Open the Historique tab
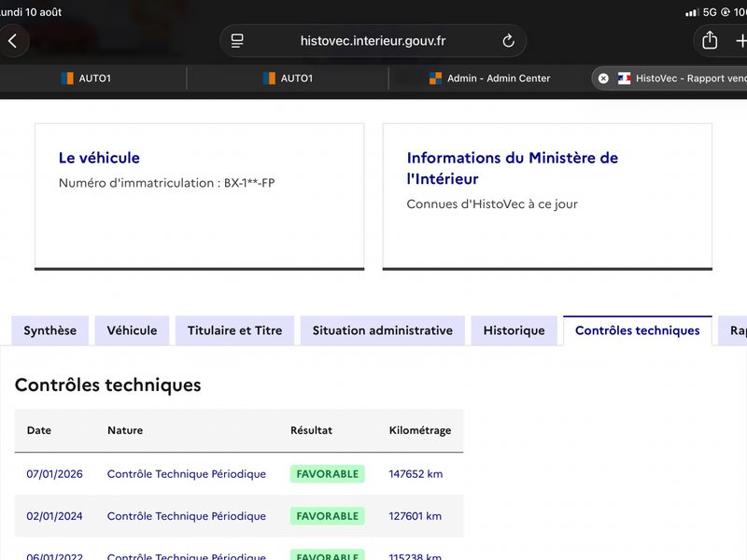Image resolution: width=747 pixels, height=560 pixels. click(514, 330)
